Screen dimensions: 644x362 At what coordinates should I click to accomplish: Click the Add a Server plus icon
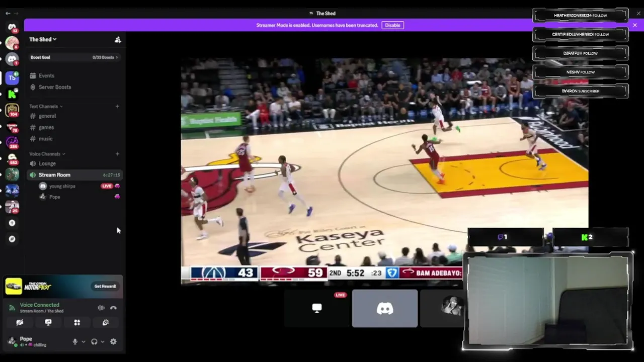(x=12, y=223)
